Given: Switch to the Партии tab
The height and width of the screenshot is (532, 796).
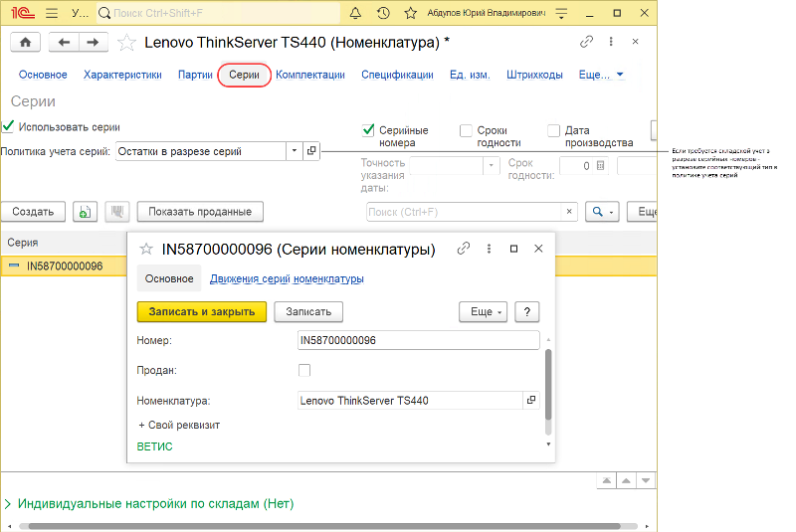Looking at the screenshot, I should (195, 75).
